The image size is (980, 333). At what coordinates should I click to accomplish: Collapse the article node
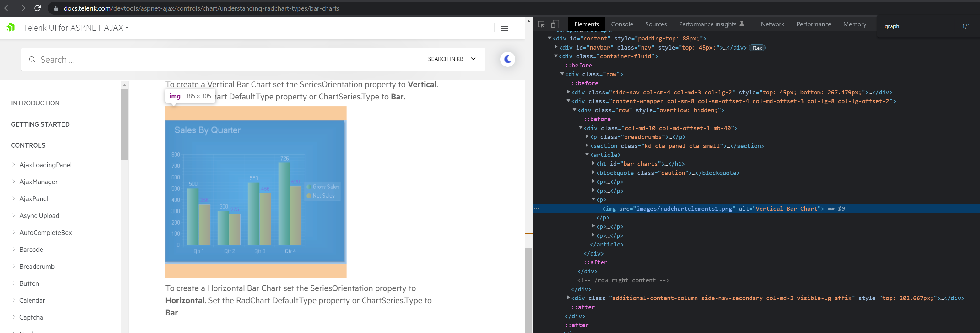click(x=587, y=154)
